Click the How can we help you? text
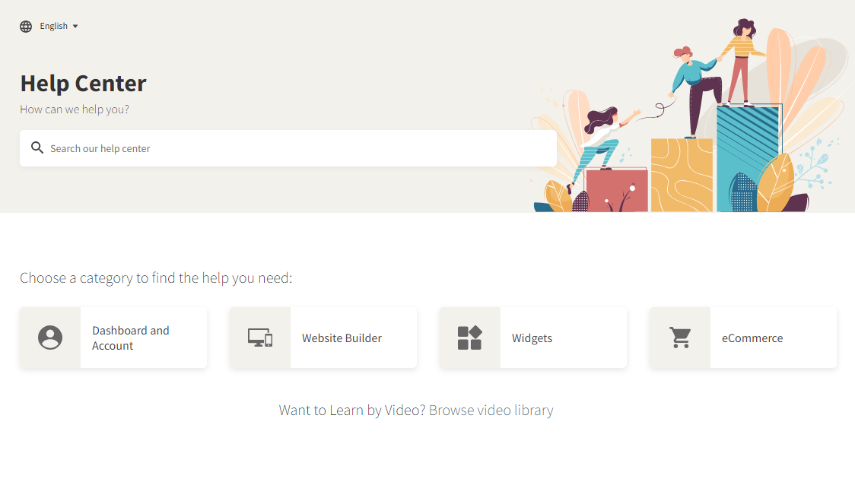The width and height of the screenshot is (855, 504). pos(75,109)
